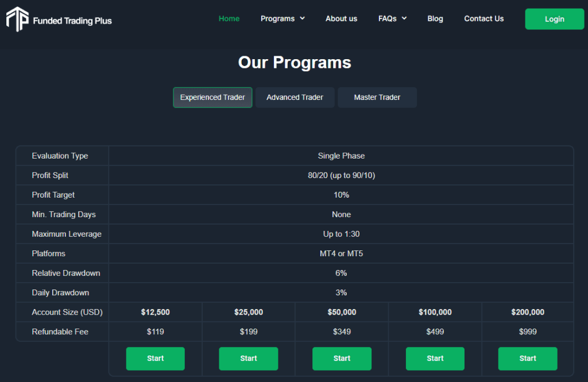Open the Blog page
This screenshot has height=382, width=588.
[435, 19]
